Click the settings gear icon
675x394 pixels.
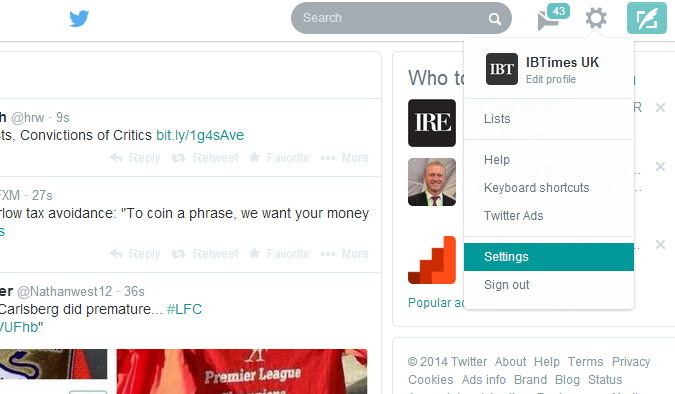point(596,18)
